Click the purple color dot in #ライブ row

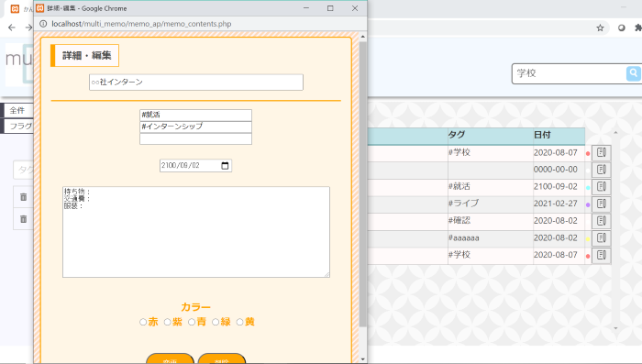(x=588, y=204)
